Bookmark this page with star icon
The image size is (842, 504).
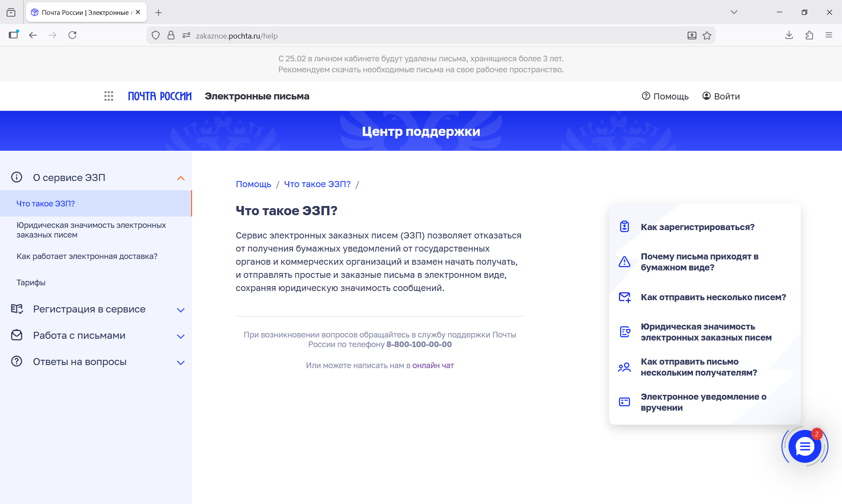[x=707, y=35]
